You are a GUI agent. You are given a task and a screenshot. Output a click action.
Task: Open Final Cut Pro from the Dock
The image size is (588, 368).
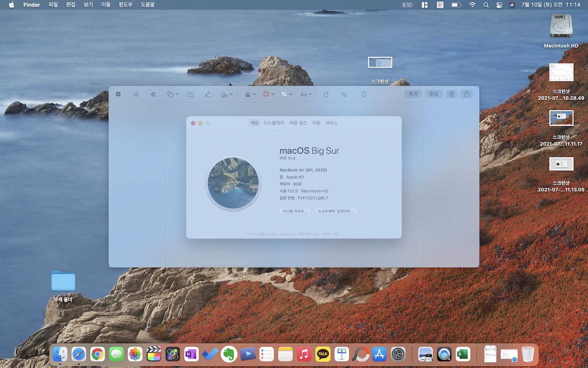154,354
